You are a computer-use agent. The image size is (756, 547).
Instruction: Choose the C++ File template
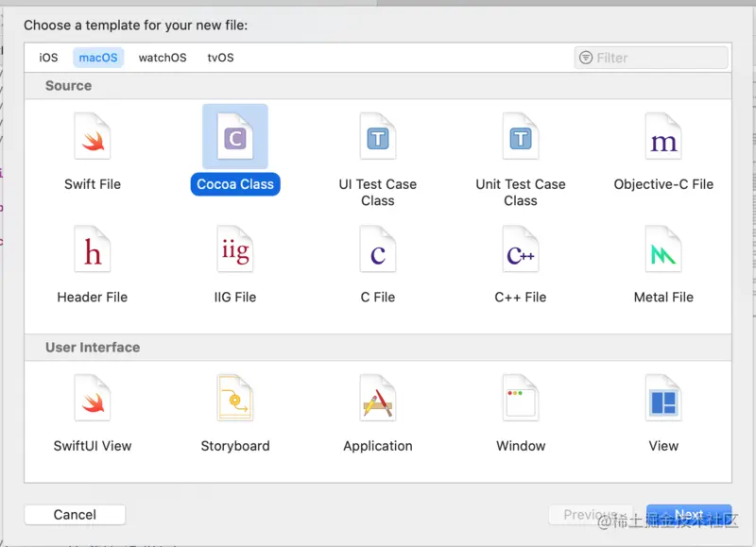[521, 251]
